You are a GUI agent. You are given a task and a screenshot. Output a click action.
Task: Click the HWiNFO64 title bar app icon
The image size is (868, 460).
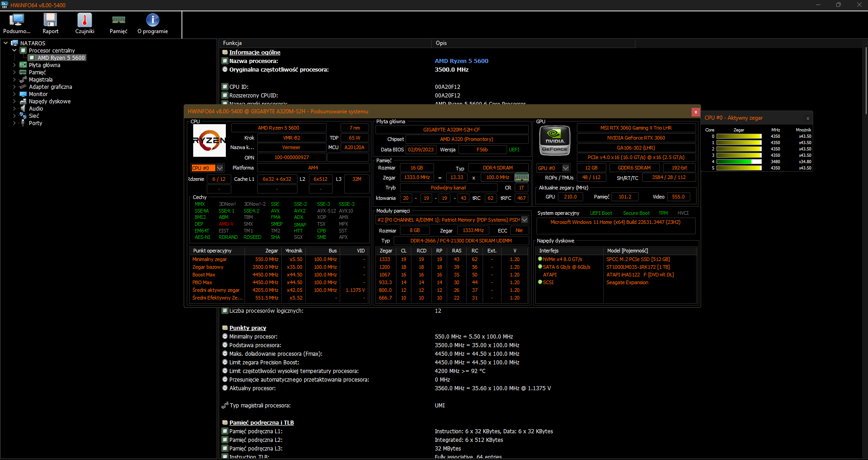pyautogui.click(x=5, y=5)
